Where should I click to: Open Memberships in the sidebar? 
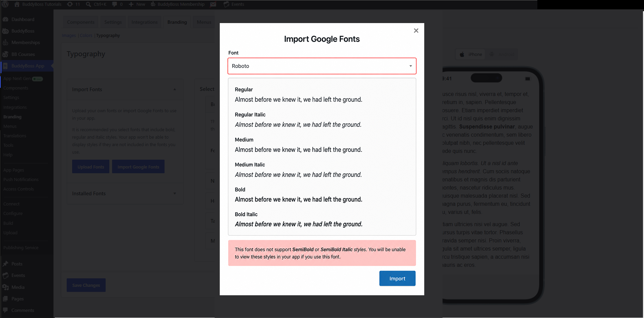[x=25, y=42]
